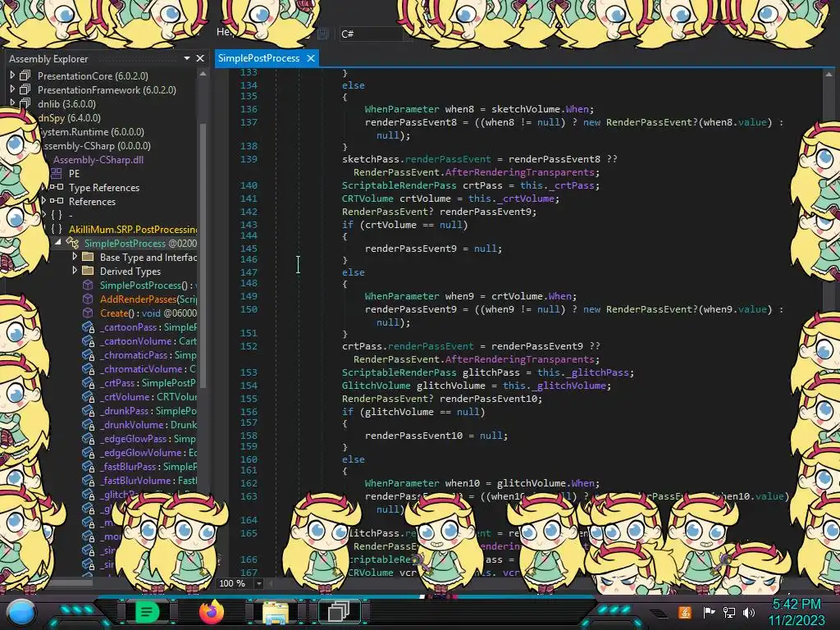The height and width of the screenshot is (630, 840).
Task: Click the AkilliMum namespace braces icon
Action: 57,229
